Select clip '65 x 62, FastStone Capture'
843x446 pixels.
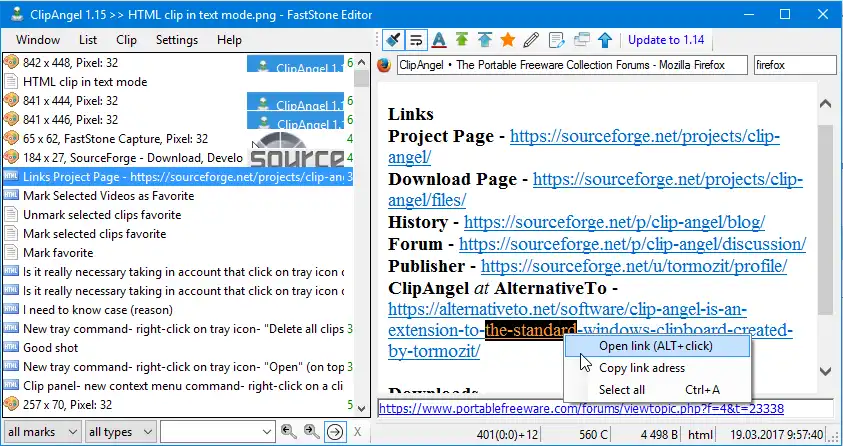pos(178,139)
